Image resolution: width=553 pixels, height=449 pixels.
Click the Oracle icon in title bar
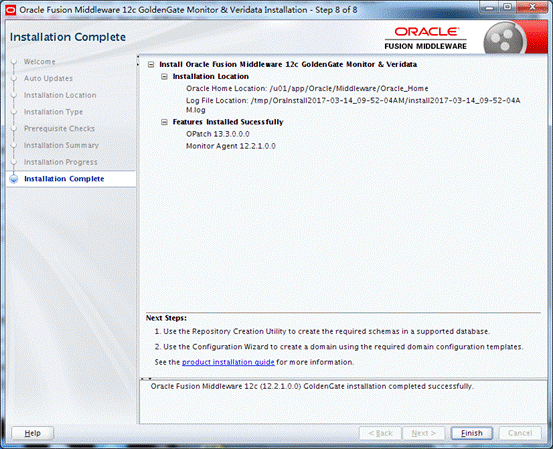click(11, 10)
